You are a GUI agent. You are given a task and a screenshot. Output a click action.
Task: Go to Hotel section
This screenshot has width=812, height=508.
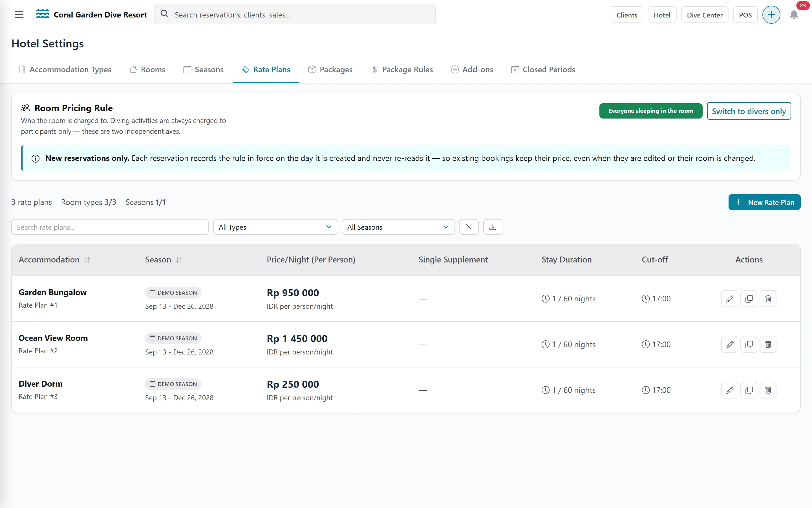662,15
